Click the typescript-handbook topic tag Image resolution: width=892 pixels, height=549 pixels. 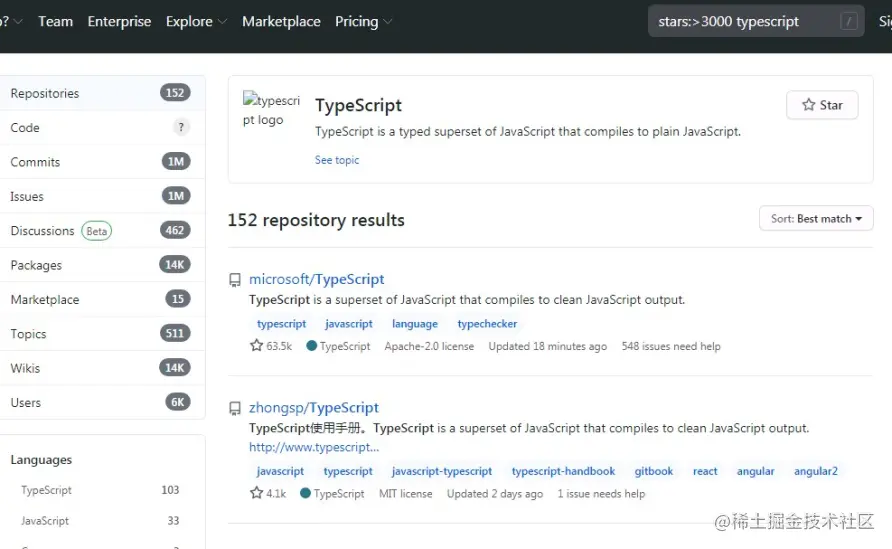coord(563,471)
